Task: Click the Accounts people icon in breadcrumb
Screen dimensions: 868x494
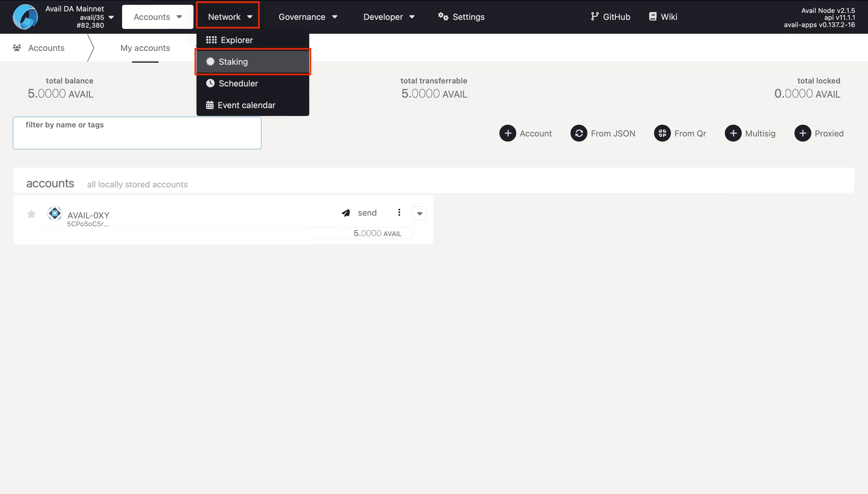Action: tap(17, 48)
